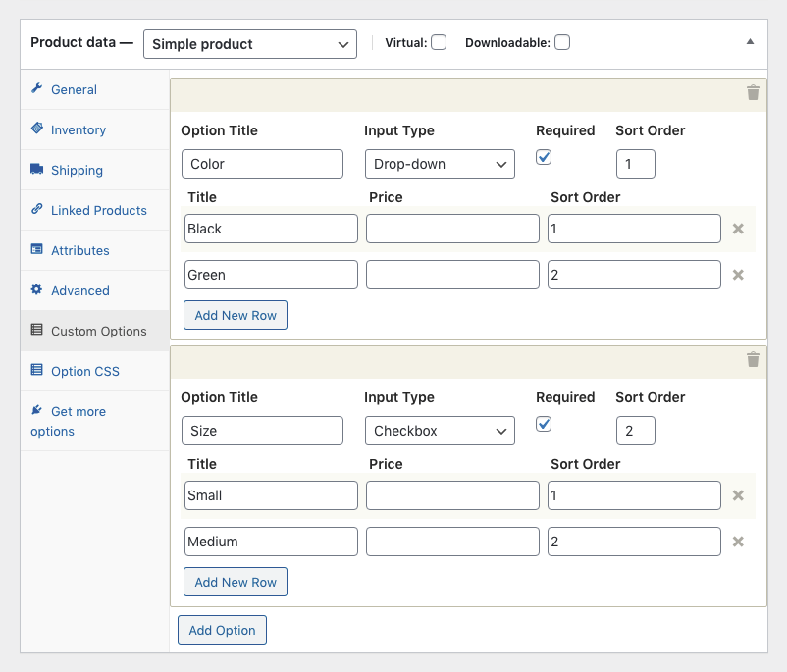Remove the Medium row using X icon
The height and width of the screenshot is (672, 787).
(x=738, y=542)
